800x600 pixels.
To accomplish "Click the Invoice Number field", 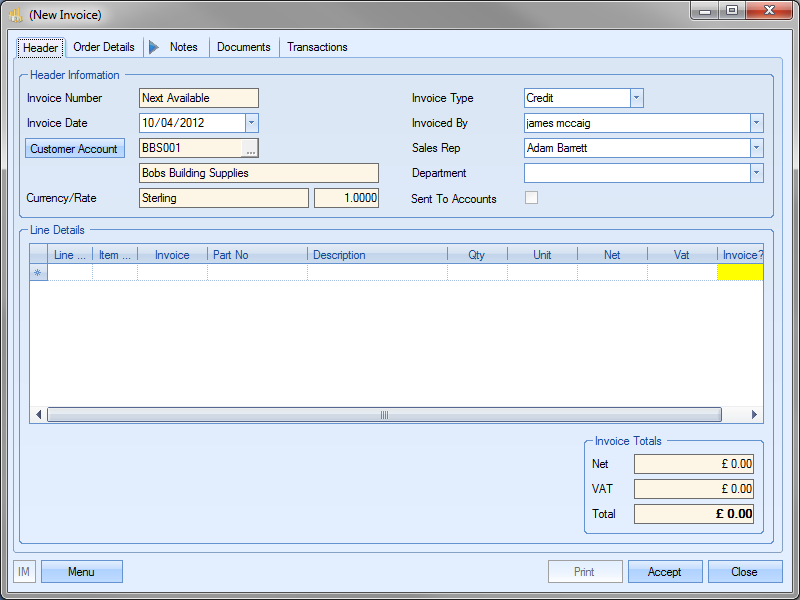I will 199,98.
